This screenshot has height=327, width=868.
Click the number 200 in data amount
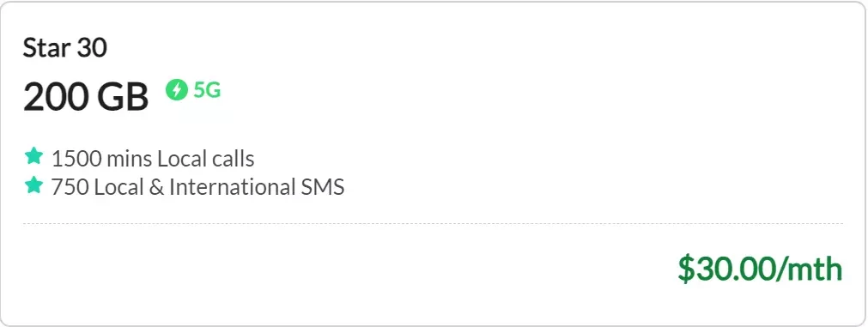click(x=57, y=96)
